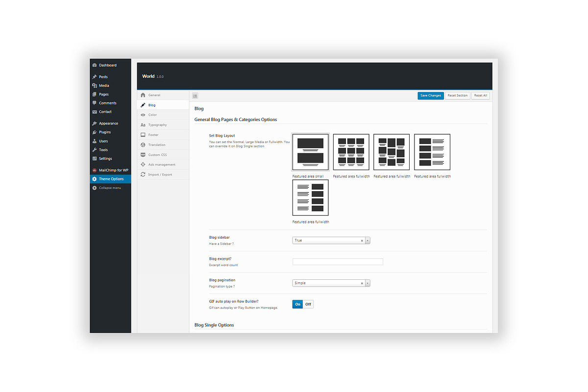Viewport: 588px width, 392px height.
Task: Click the Reset Section button
Action: [458, 96]
